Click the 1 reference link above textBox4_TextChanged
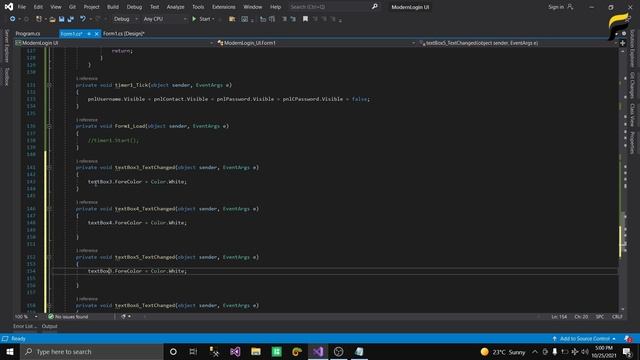Image resolution: width=640 pixels, height=360 pixels. pyautogui.click(x=87, y=202)
